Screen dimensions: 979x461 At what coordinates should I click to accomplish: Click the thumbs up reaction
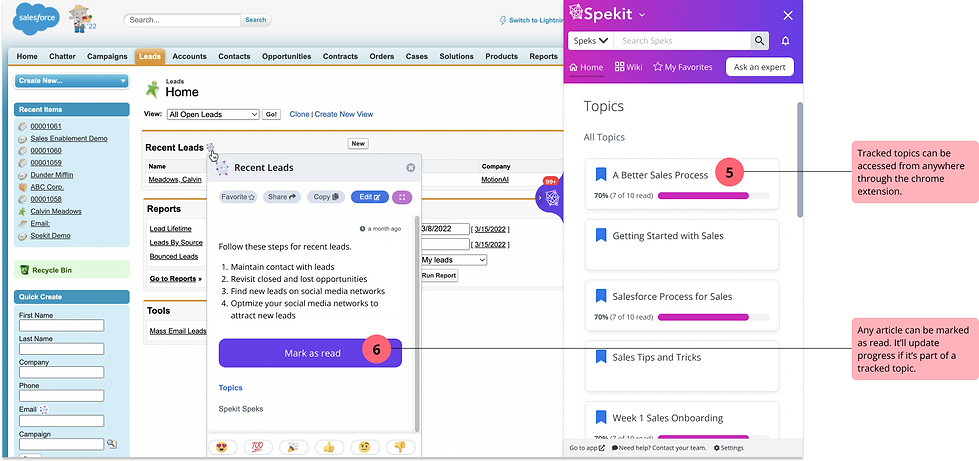click(x=329, y=447)
